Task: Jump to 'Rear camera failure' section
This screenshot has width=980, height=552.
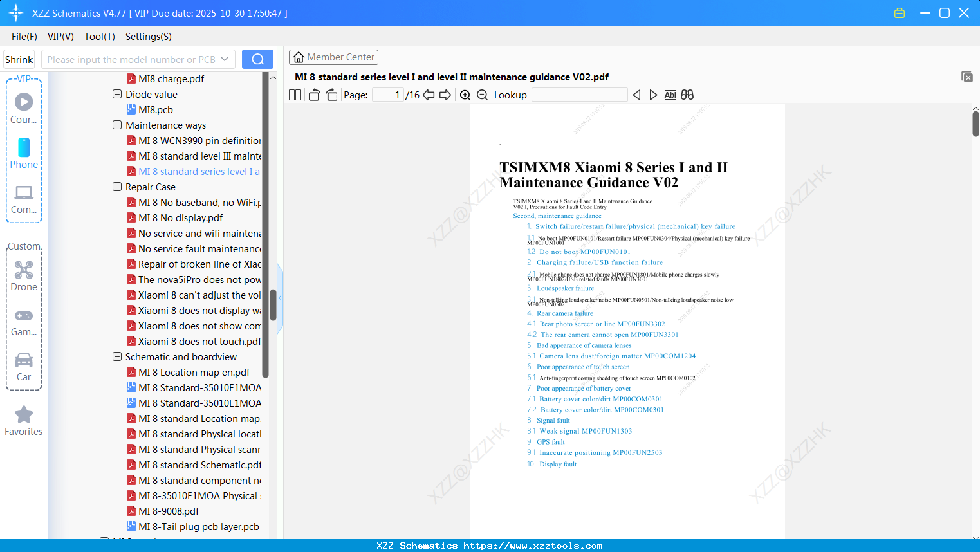Action: [565, 313]
